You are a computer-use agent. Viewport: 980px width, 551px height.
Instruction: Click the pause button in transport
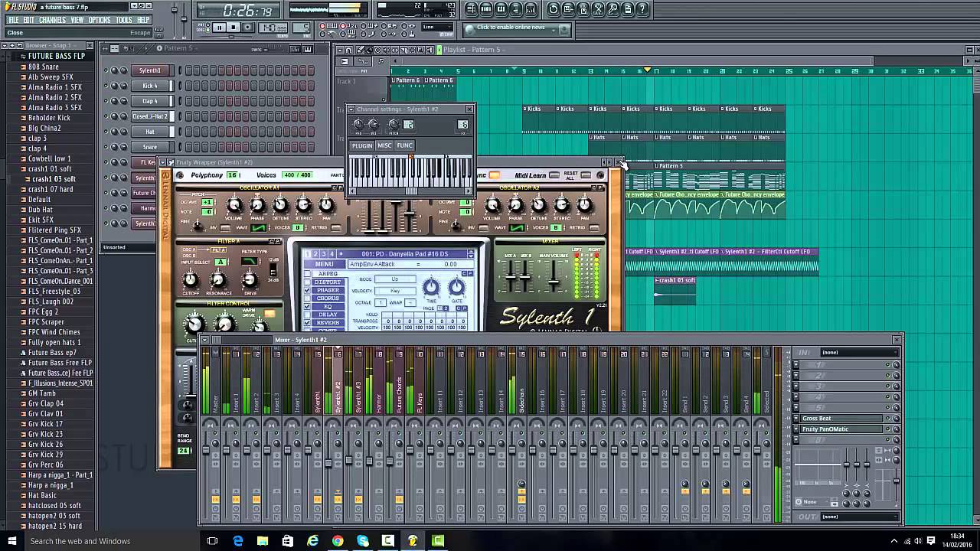pos(219,28)
